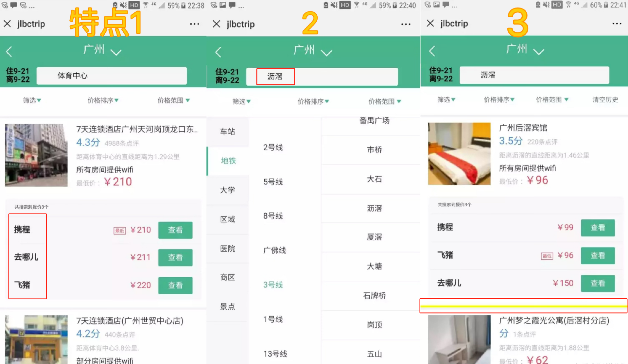Expand the 筛选 filter dropdown
Image resolution: width=628 pixels, height=364 pixels.
click(31, 100)
